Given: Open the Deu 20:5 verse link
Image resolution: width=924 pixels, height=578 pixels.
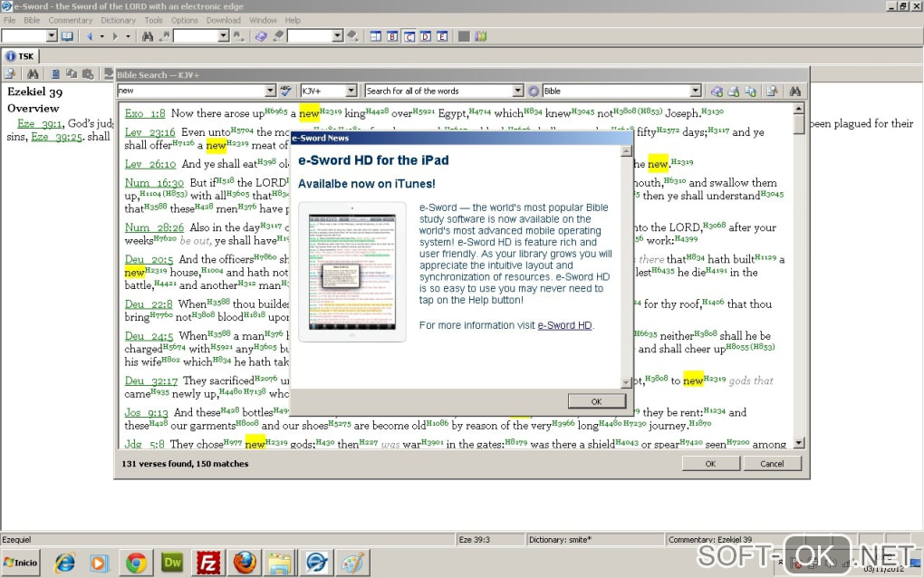Looking at the screenshot, I should point(149,259).
